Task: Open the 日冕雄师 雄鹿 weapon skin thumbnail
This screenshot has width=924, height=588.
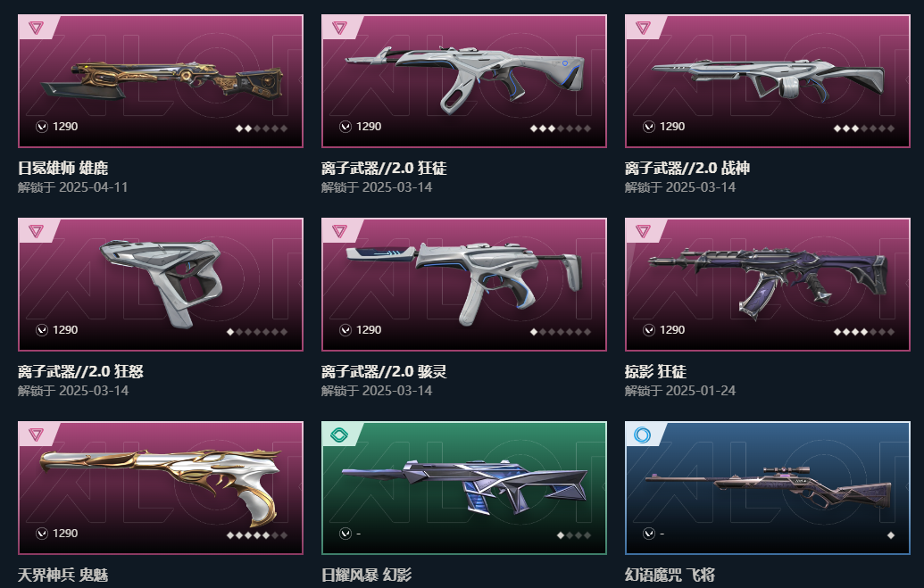Action: 162,81
